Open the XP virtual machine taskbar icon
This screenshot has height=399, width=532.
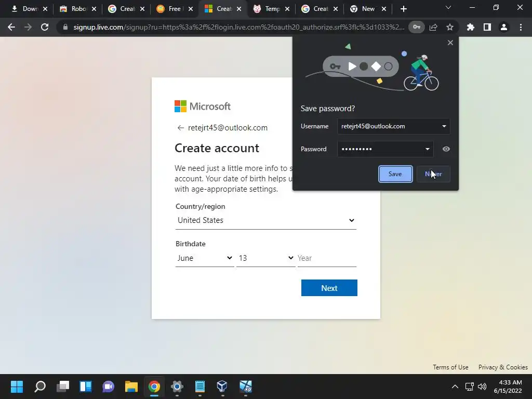tap(246, 387)
